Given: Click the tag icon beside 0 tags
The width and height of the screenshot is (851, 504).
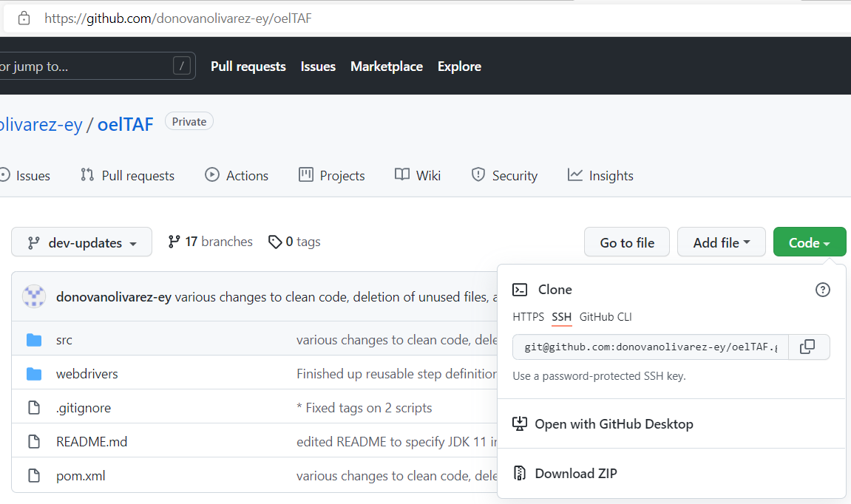Looking at the screenshot, I should click(x=275, y=242).
